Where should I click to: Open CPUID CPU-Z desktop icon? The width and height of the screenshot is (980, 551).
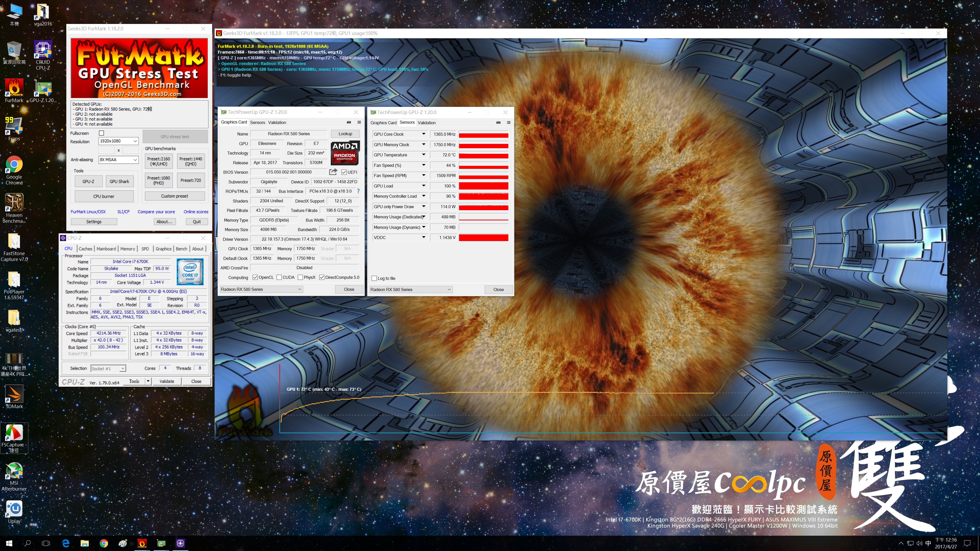click(43, 56)
